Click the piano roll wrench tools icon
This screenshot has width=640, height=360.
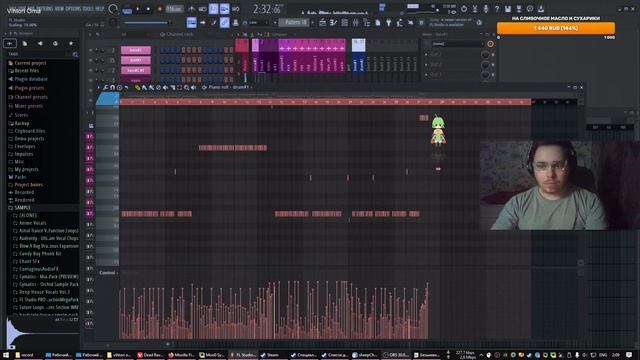[105, 87]
